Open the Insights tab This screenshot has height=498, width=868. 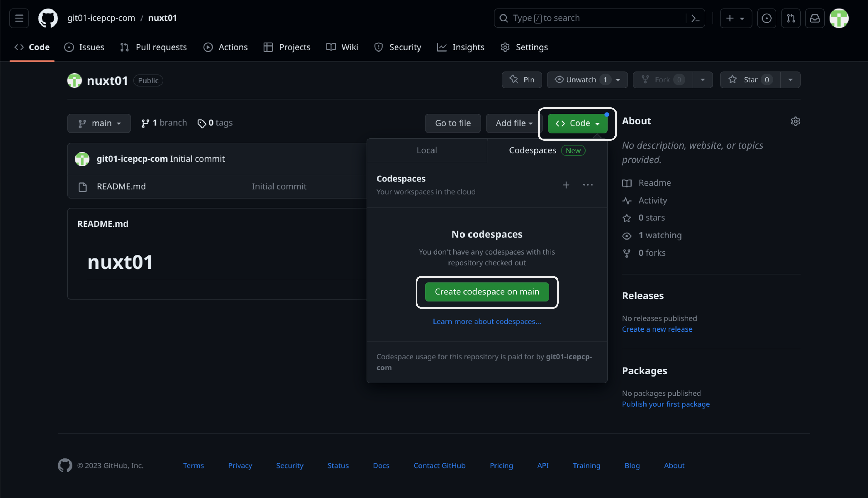click(x=461, y=47)
